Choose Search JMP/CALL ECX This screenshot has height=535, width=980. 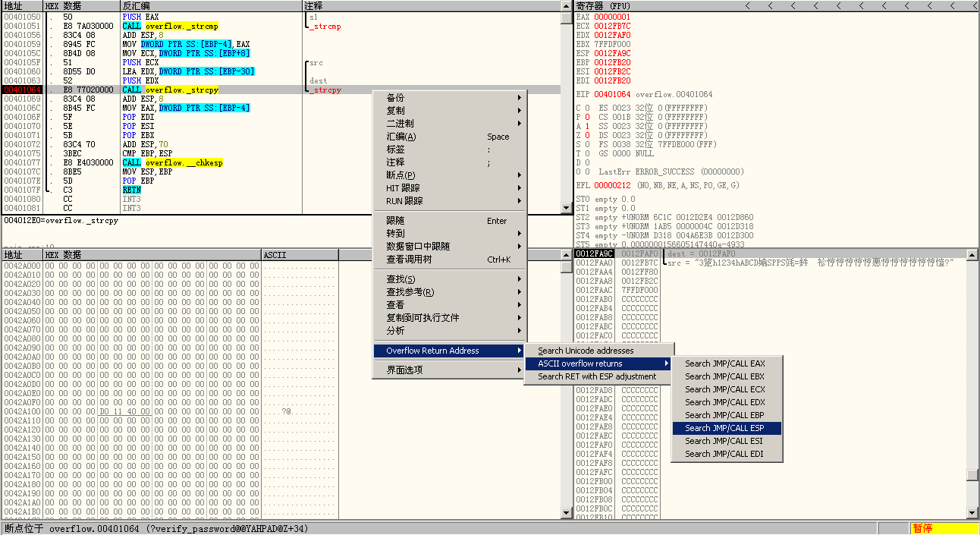(x=727, y=389)
